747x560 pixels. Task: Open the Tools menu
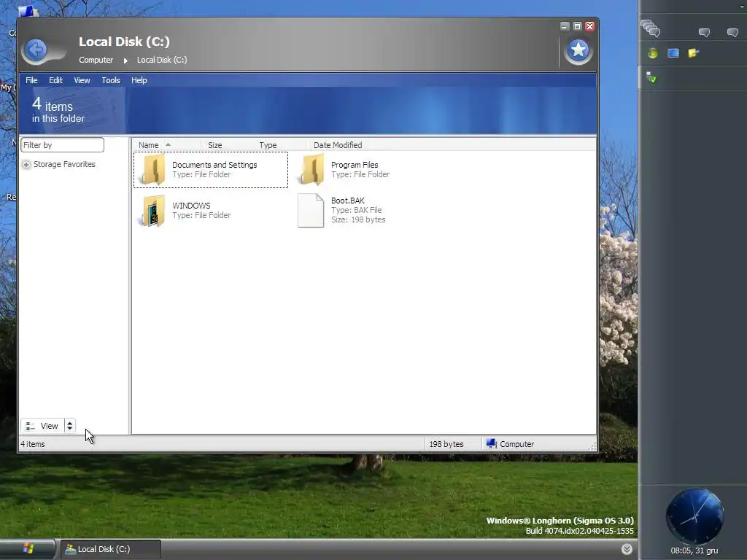pyautogui.click(x=111, y=80)
